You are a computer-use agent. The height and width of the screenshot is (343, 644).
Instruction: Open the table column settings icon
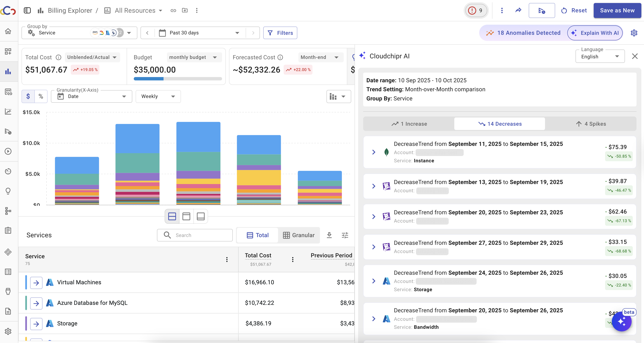coord(345,235)
